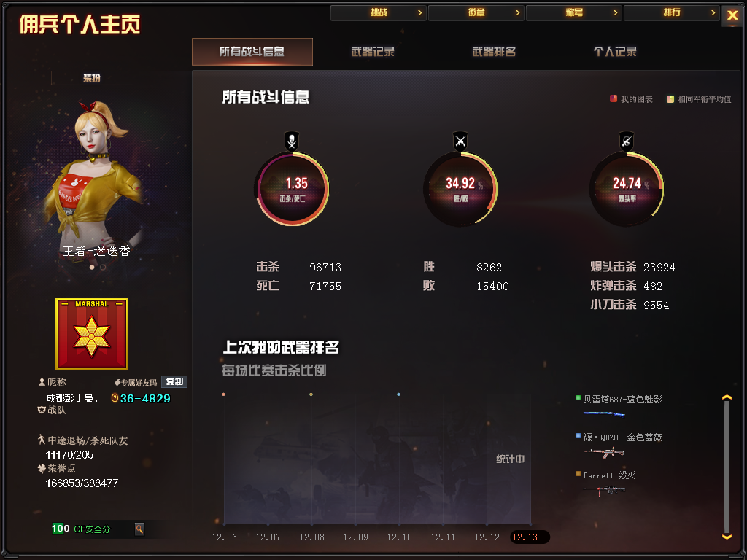The image size is (747, 560).
Task: Expand the 排行 menu
Action: tap(672, 13)
